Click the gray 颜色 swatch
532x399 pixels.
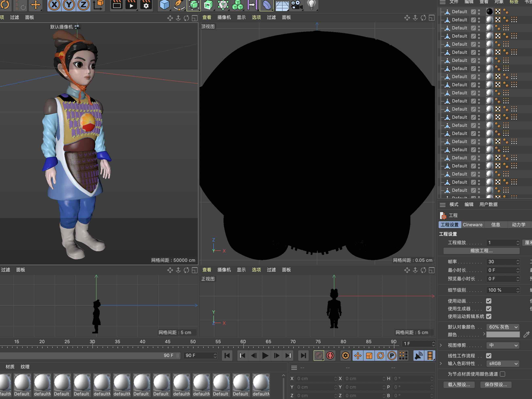(x=503, y=335)
